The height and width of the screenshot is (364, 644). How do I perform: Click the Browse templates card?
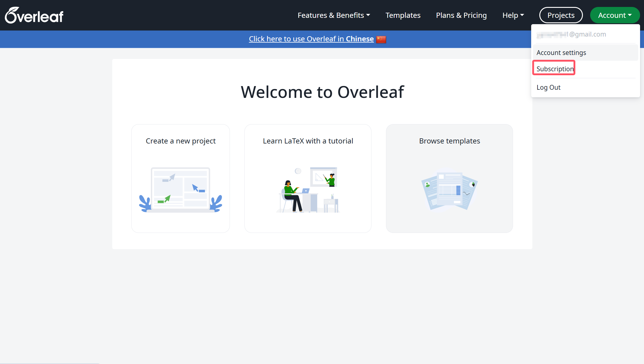(449, 141)
